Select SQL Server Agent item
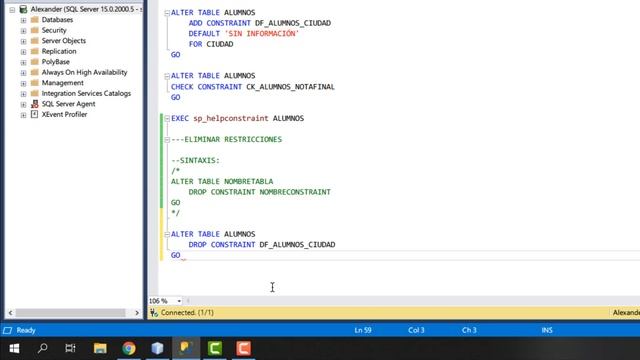640x360 pixels. (x=68, y=104)
